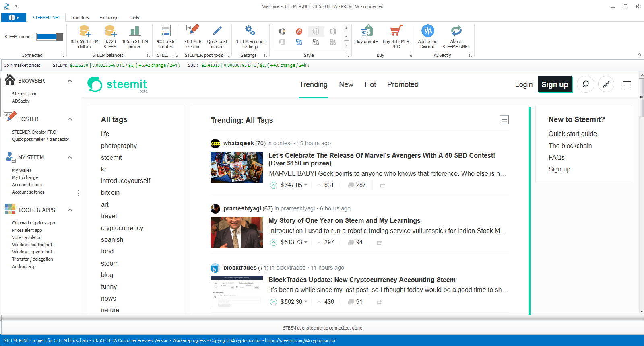
Task: Open the 403 posts created item
Action: click(166, 37)
